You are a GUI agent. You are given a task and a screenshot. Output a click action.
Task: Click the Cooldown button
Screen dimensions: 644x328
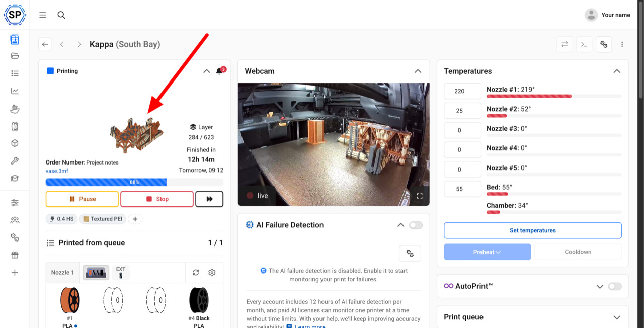point(578,252)
